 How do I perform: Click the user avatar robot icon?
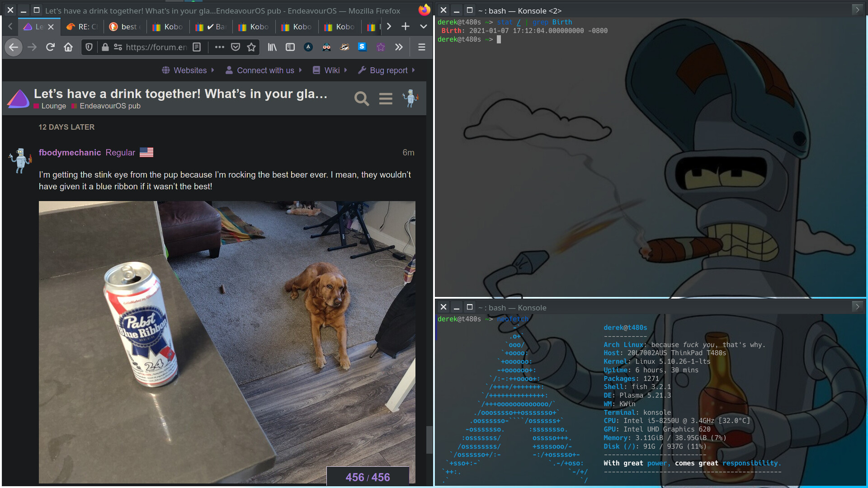[x=412, y=99]
